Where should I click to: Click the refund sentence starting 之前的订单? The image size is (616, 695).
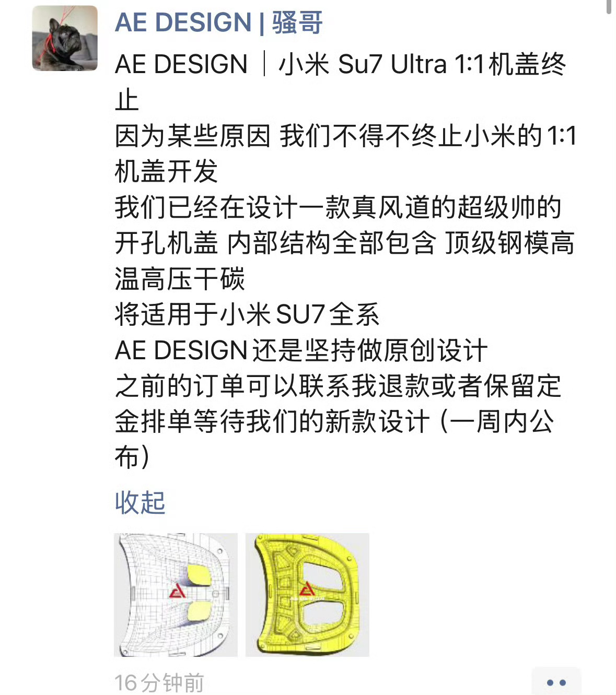tap(338, 421)
